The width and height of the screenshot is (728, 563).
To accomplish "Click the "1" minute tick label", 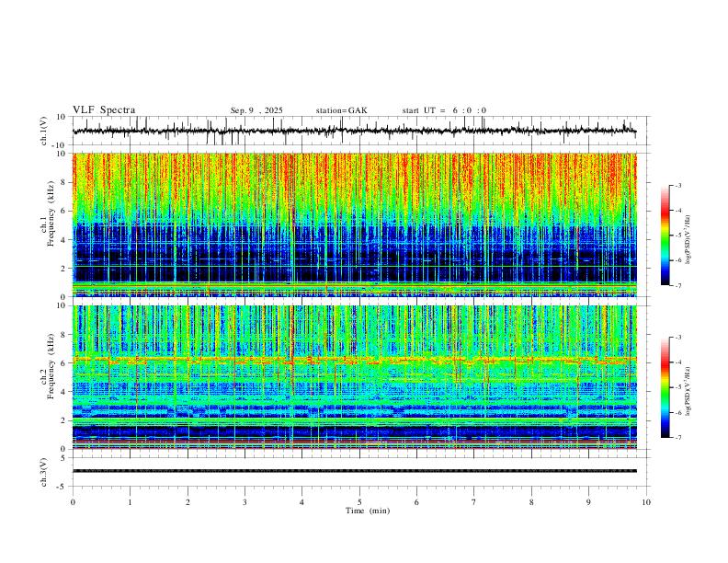I will point(130,502).
